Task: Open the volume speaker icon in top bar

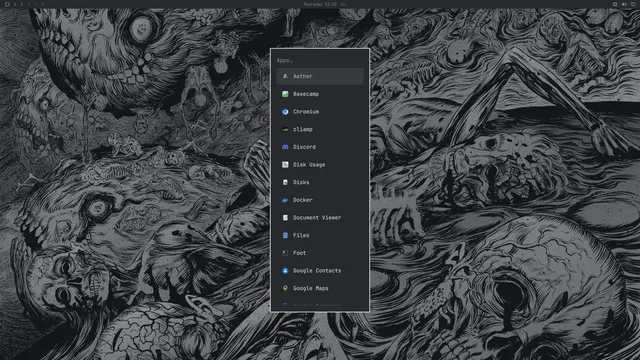Action: tap(624, 4)
